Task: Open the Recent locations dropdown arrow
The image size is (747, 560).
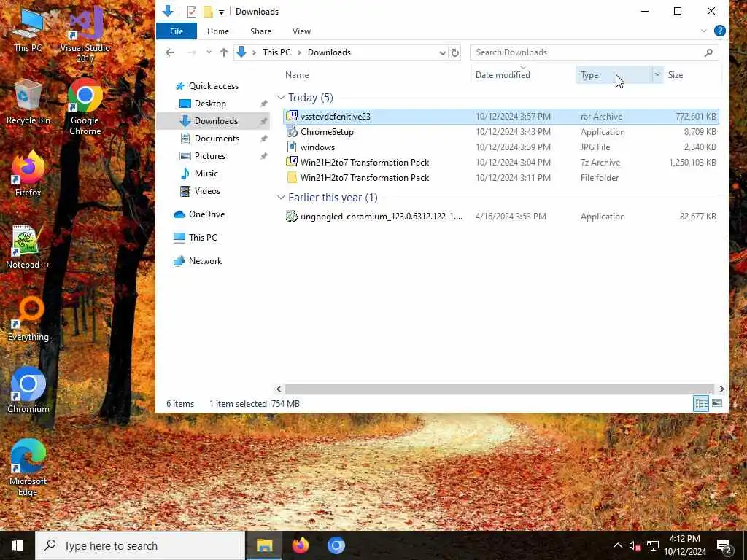Action: 209,52
